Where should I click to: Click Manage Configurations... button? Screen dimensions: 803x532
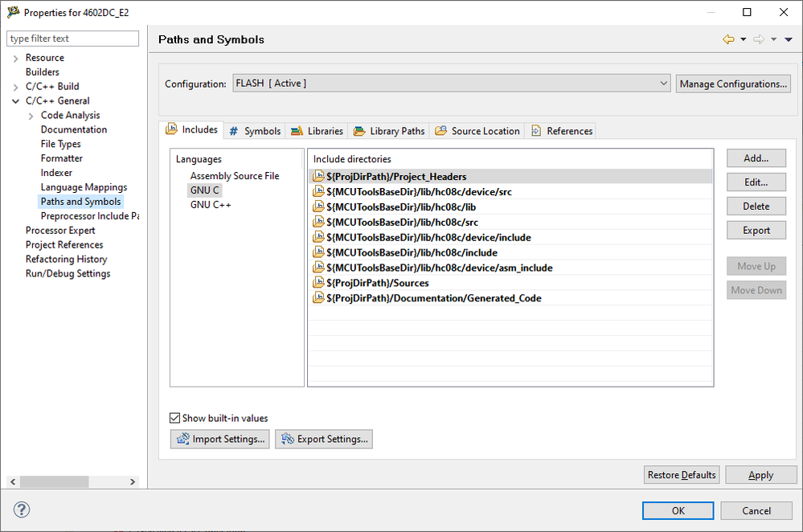pos(733,84)
